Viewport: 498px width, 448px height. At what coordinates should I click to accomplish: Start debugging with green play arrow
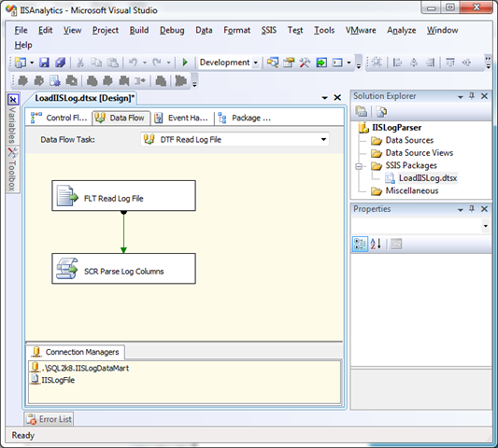185,63
